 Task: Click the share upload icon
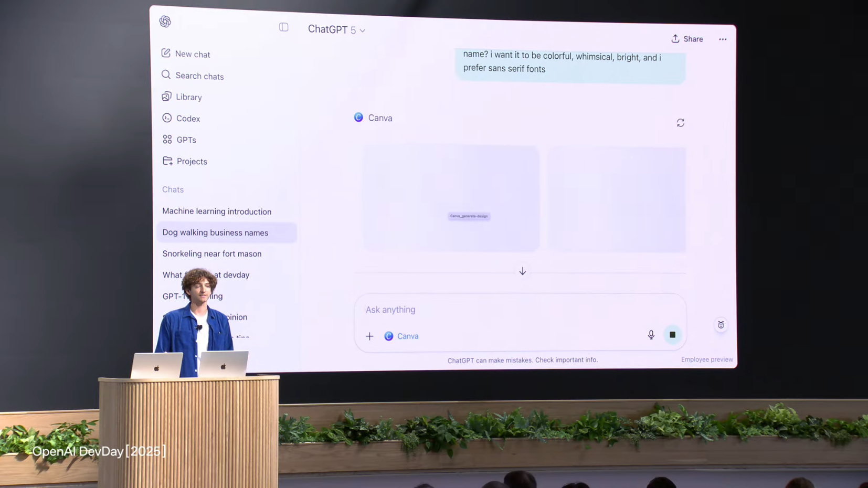[675, 39]
